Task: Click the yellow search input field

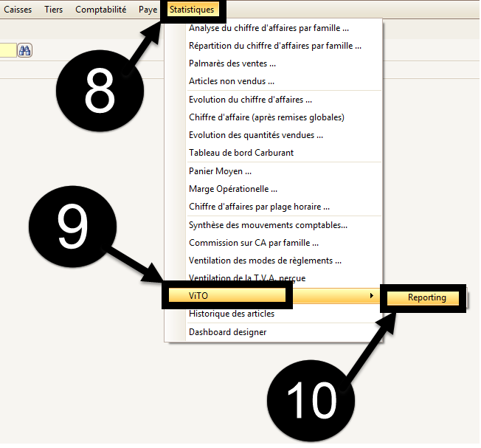Action: (x=8, y=50)
